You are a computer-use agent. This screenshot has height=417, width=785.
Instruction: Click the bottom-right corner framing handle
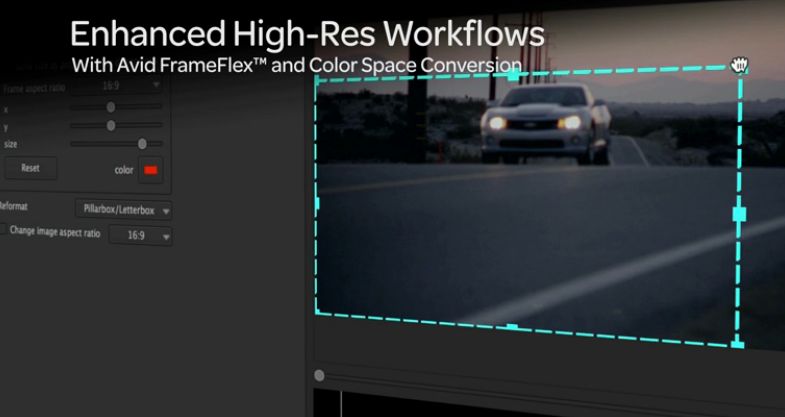pos(737,344)
